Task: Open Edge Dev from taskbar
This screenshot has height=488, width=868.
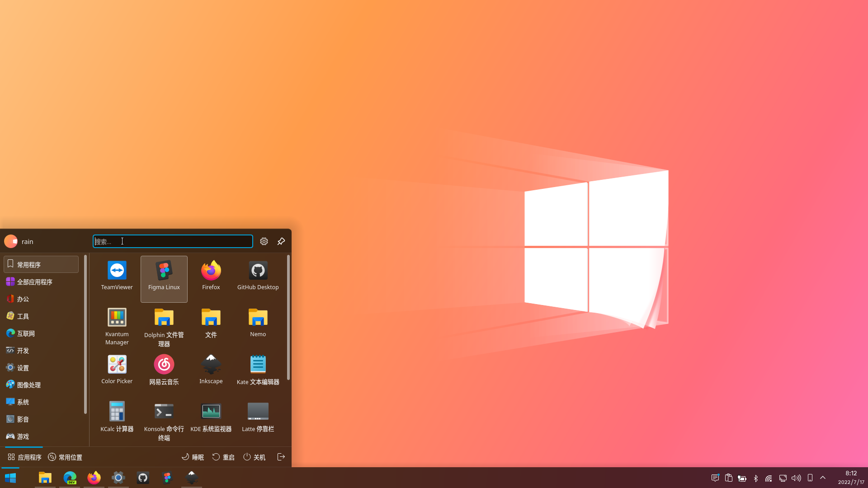Action: pyautogui.click(x=70, y=478)
